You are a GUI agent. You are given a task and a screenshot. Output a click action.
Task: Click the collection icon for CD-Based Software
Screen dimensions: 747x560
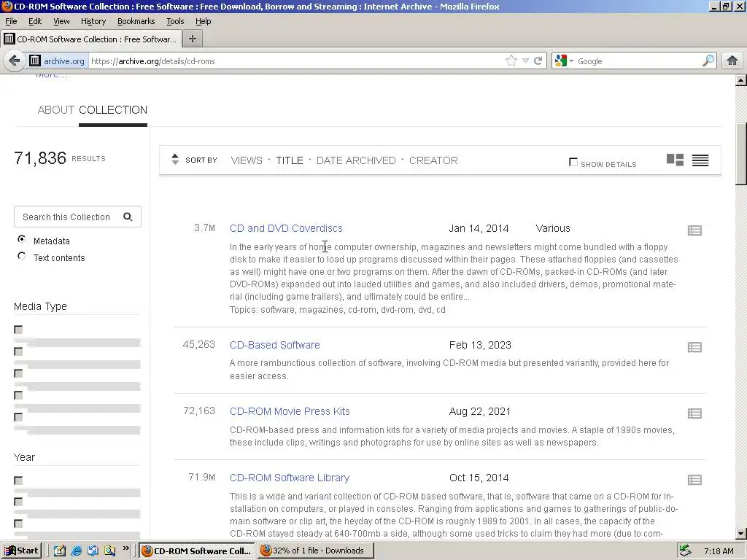(x=694, y=347)
